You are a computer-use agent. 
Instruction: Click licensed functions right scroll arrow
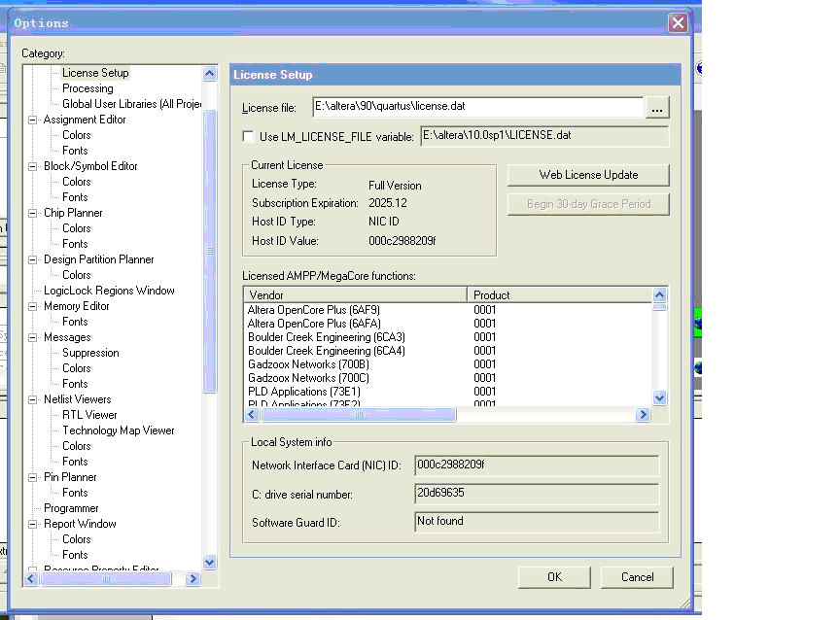[x=643, y=414]
